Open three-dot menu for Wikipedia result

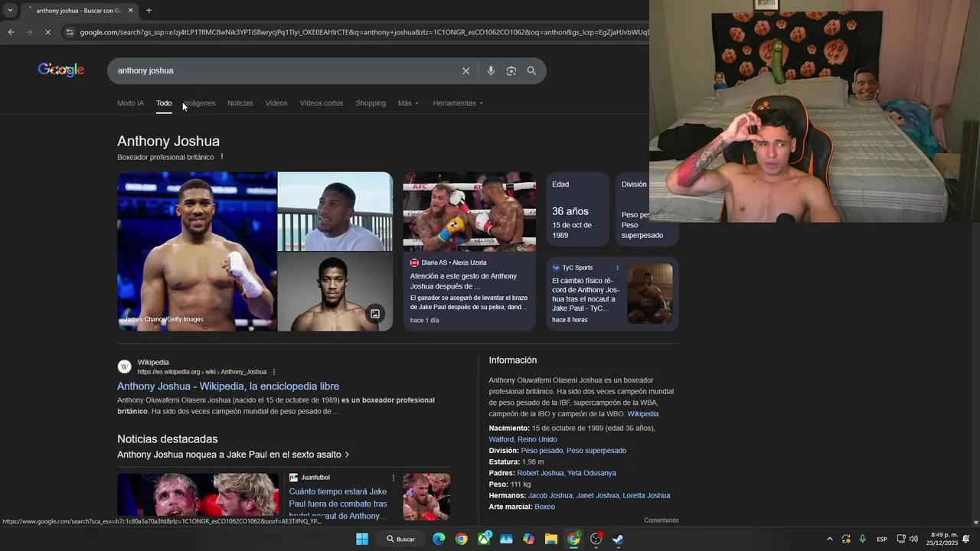[x=274, y=372]
